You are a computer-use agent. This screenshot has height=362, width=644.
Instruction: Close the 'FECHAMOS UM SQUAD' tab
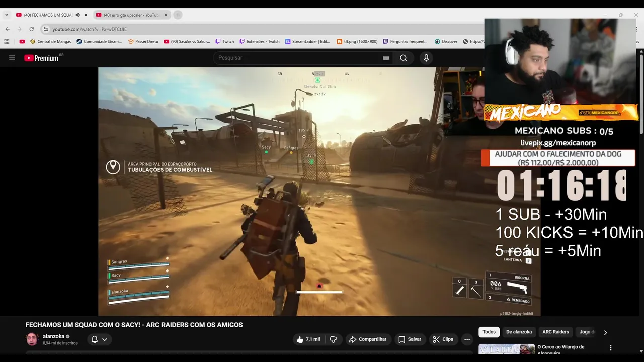86,15
